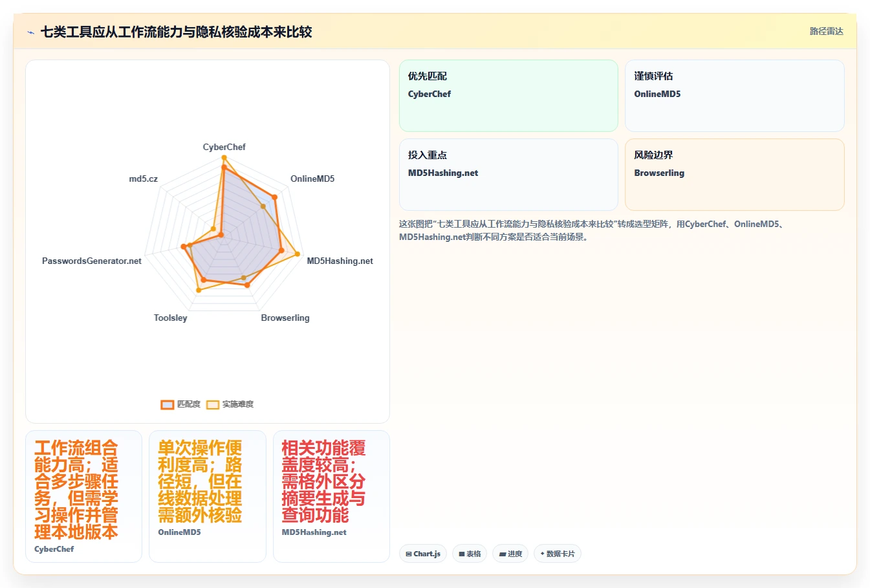This screenshot has height=588, width=870.
Task: Open the 投入重点 MD5Hashing.net card
Action: click(x=508, y=175)
